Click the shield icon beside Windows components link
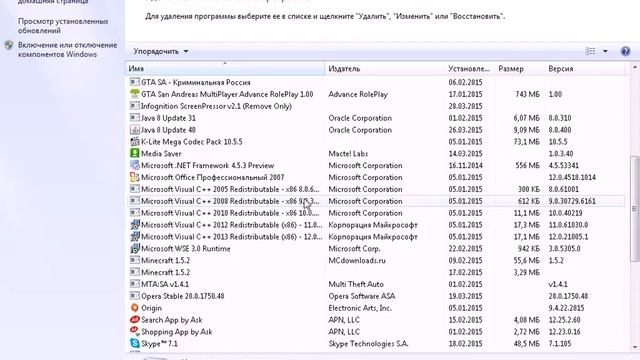The width and height of the screenshot is (640, 360). [9, 45]
